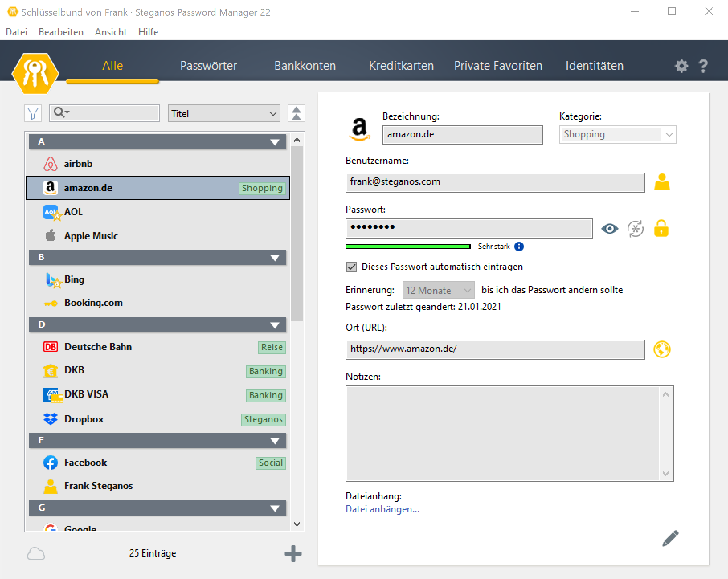Open settings via the gear icon
Viewport: 728px width, 579px height.
(x=681, y=66)
